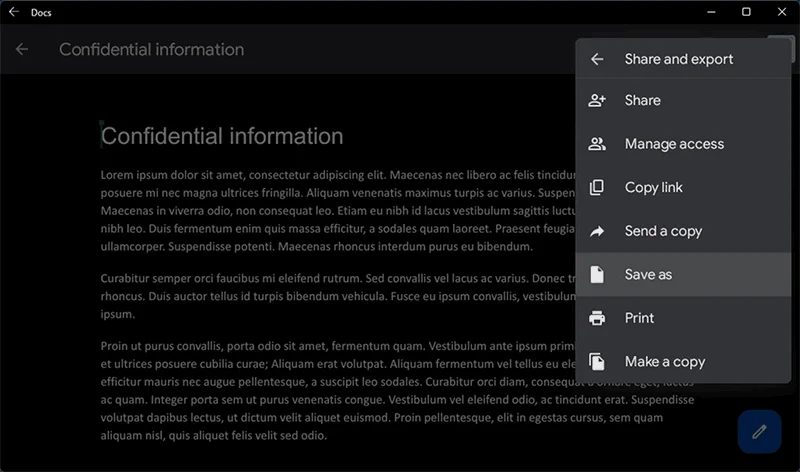Click the add-person Share icon
800x472 pixels.
click(x=597, y=100)
